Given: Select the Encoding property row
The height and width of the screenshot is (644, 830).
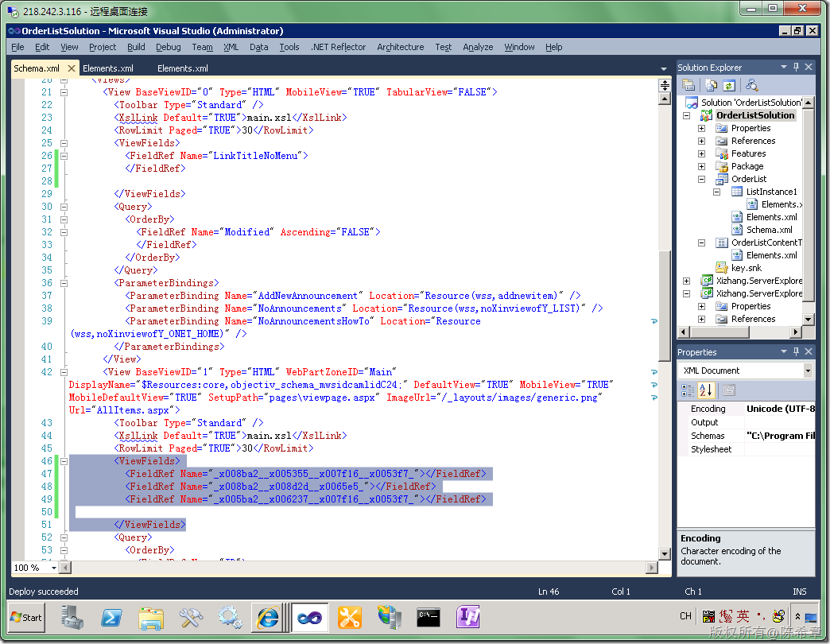Looking at the screenshot, I should point(747,409).
